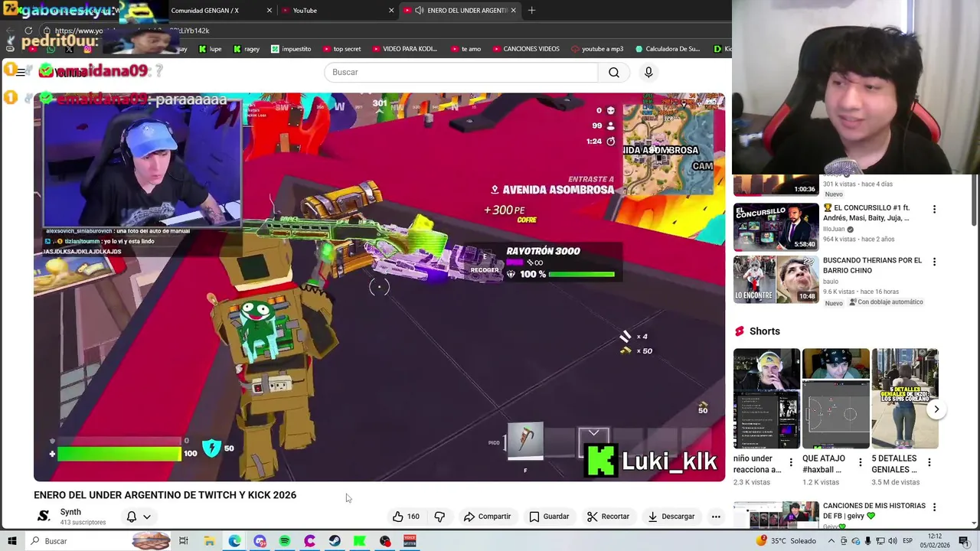
Task: Show next Shorts with the arrow
Action: (936, 409)
